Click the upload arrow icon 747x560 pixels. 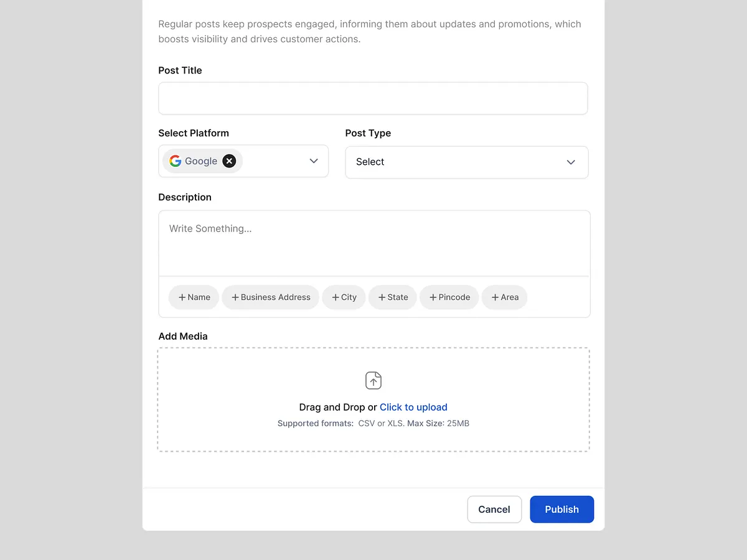pos(373,380)
